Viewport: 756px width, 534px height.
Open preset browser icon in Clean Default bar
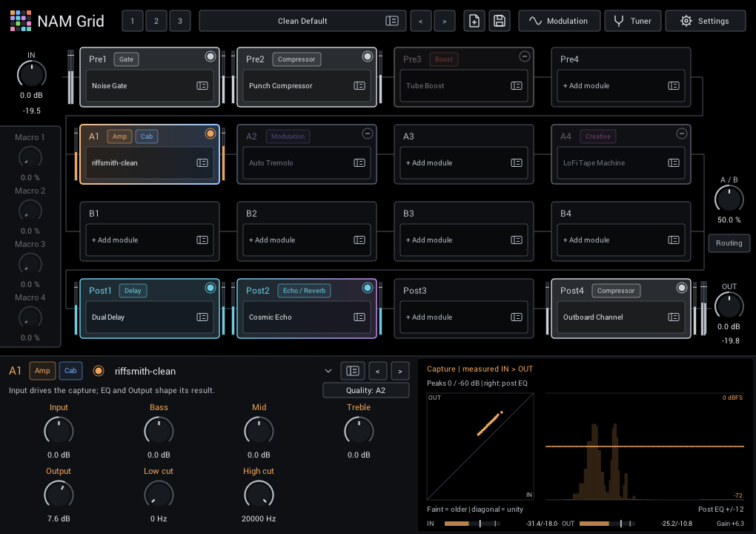392,21
